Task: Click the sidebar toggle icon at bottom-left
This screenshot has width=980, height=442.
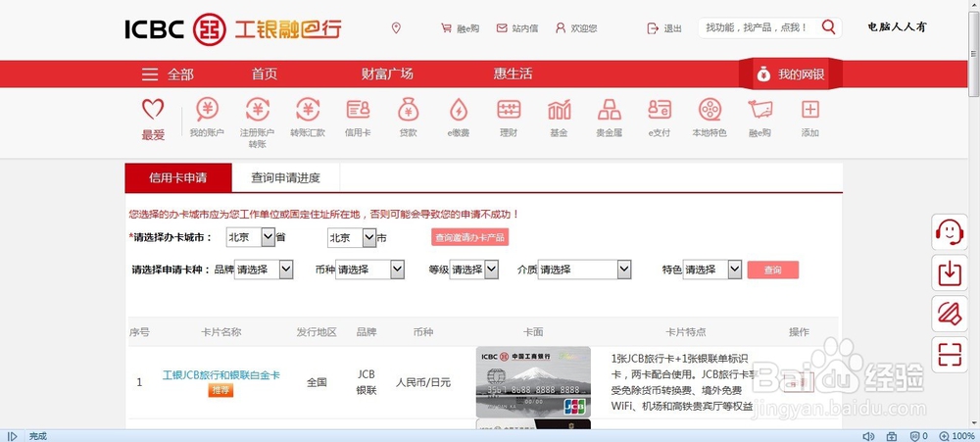Action: (12, 436)
